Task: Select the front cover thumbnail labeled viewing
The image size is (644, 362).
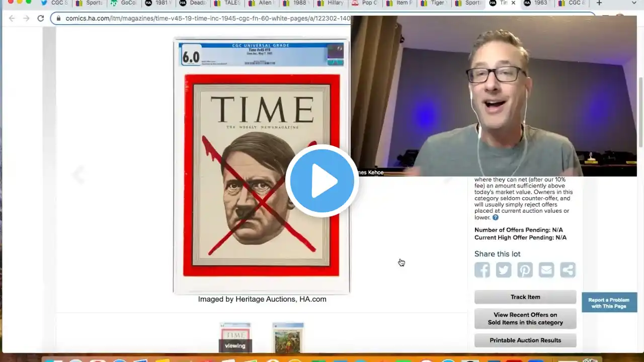Action: click(x=235, y=337)
